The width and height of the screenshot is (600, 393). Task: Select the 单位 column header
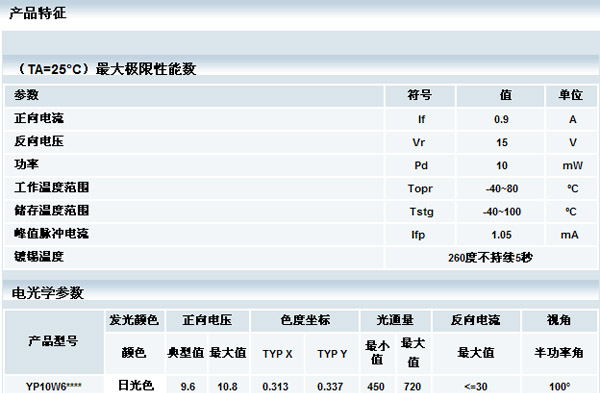(x=570, y=95)
